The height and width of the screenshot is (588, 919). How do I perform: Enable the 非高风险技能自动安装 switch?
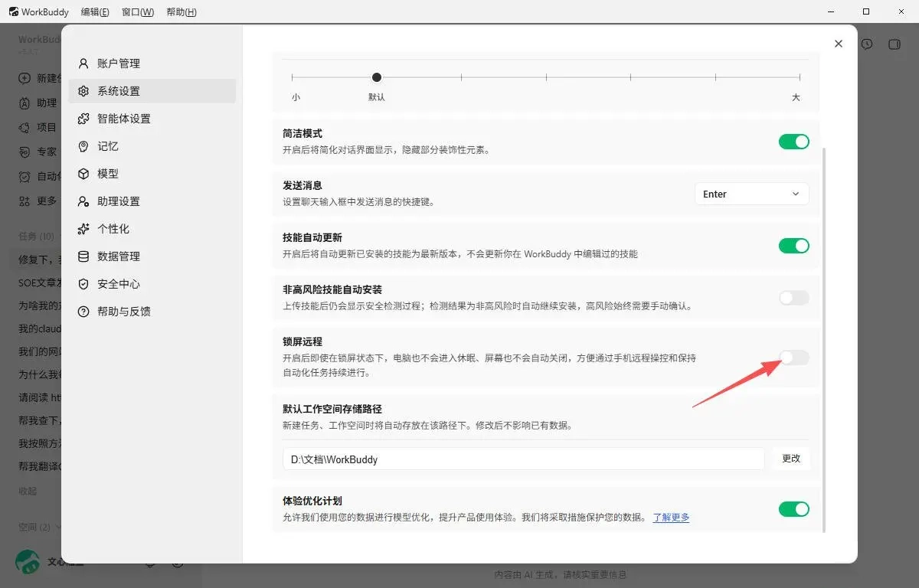(x=794, y=298)
